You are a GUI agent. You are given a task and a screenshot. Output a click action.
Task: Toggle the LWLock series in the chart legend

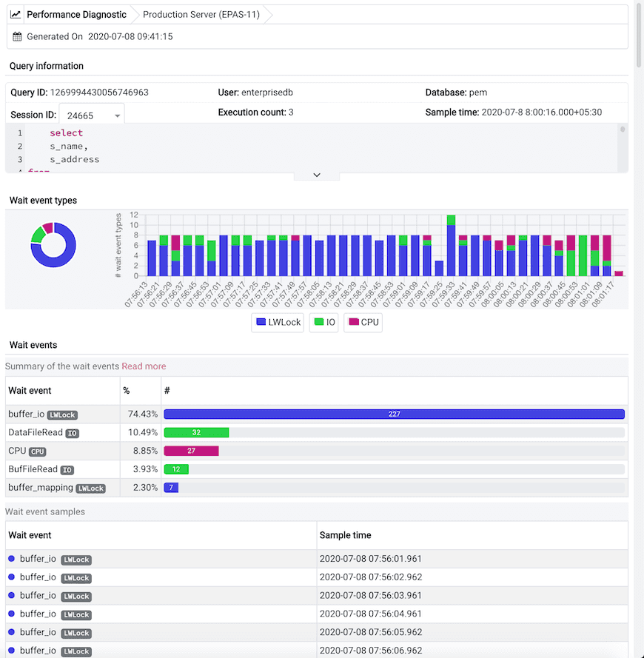coord(277,322)
